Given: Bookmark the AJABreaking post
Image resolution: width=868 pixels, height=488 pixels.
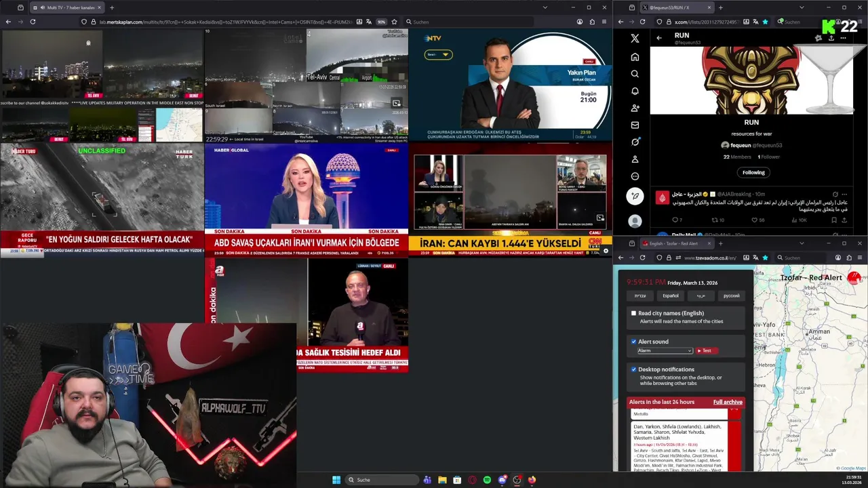Looking at the screenshot, I should [x=834, y=220].
